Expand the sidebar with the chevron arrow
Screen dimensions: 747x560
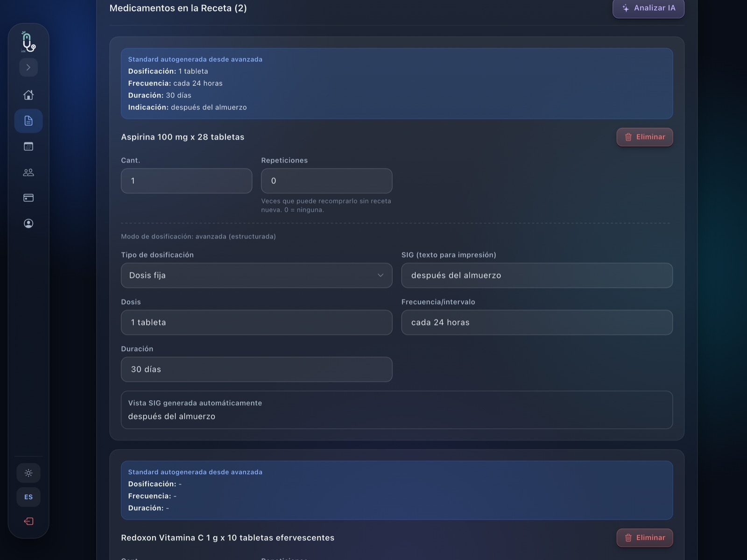click(28, 67)
